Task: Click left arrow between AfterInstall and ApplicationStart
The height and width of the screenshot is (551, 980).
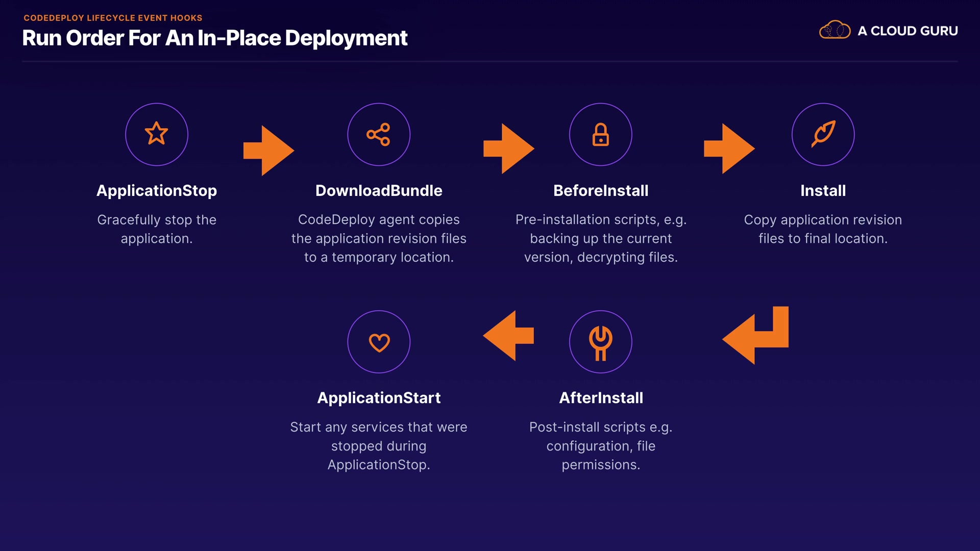Action: (508, 336)
